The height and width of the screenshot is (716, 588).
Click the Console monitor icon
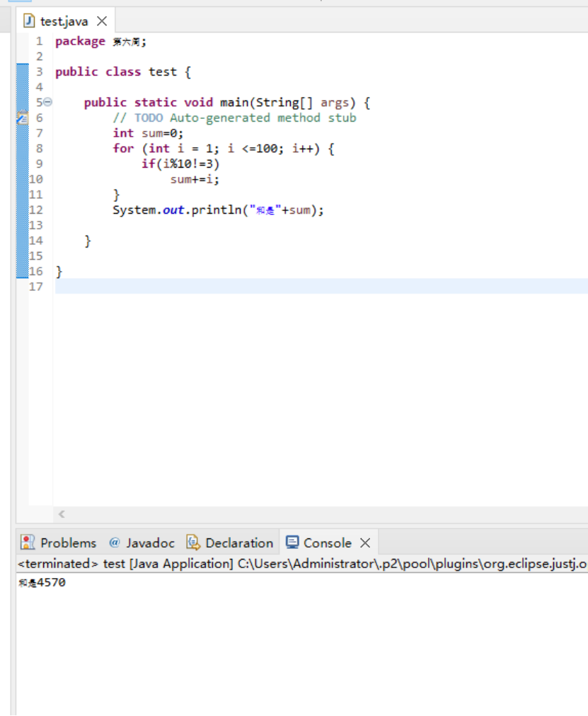tap(292, 542)
